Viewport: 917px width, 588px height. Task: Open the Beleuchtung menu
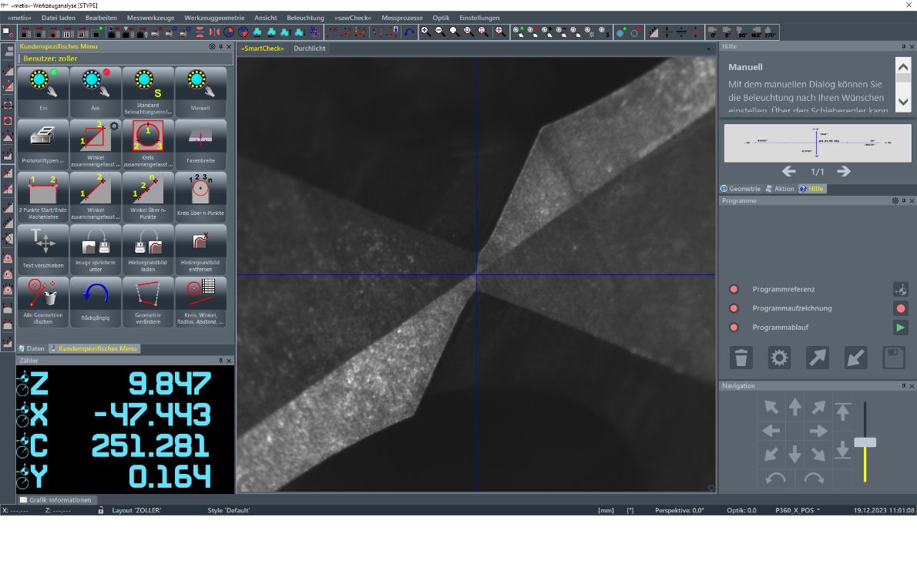click(305, 18)
